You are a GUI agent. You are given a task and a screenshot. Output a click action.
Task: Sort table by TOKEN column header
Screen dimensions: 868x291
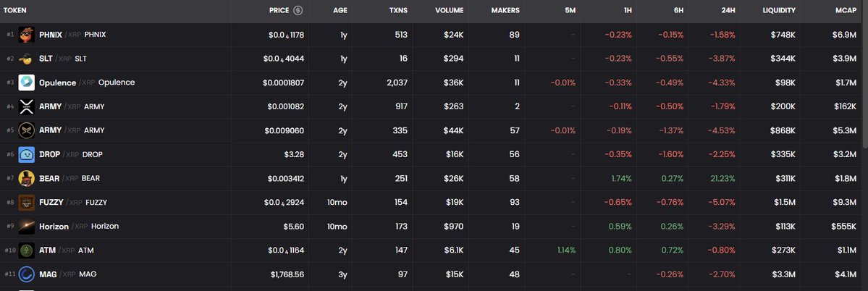pyautogui.click(x=15, y=11)
